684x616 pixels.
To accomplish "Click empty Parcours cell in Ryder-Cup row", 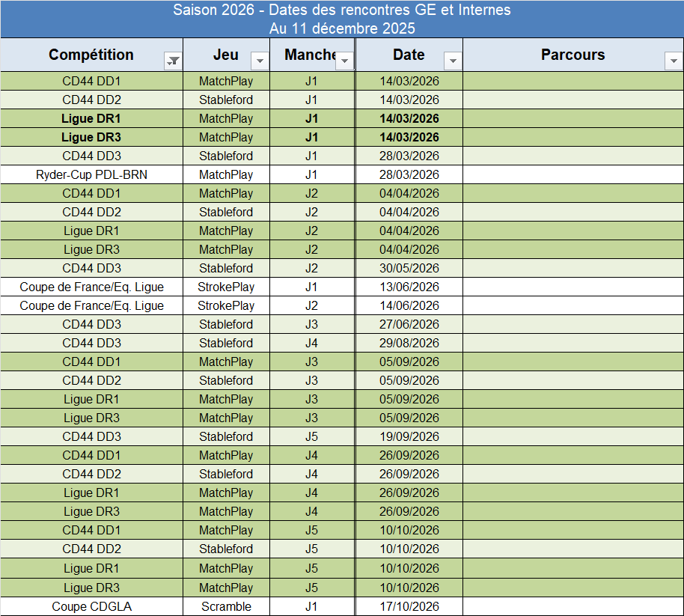I will pyautogui.click(x=572, y=174).
